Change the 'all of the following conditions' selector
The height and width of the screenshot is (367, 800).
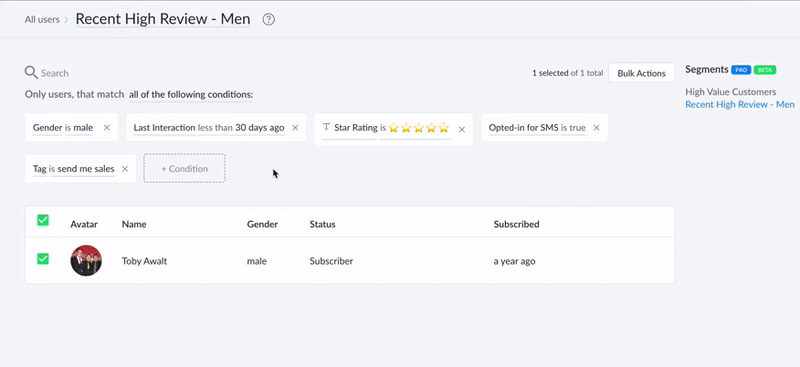click(191, 94)
